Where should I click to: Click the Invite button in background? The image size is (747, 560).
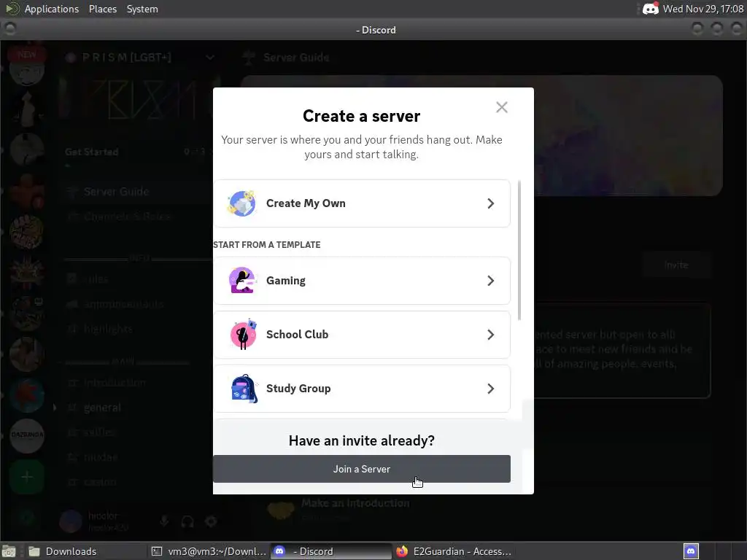[x=676, y=265]
